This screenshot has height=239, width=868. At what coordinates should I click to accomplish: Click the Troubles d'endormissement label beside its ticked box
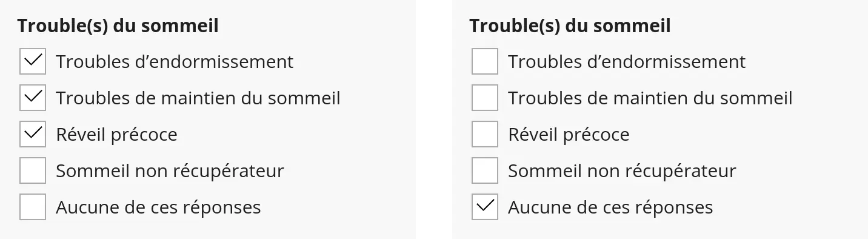[175, 62]
